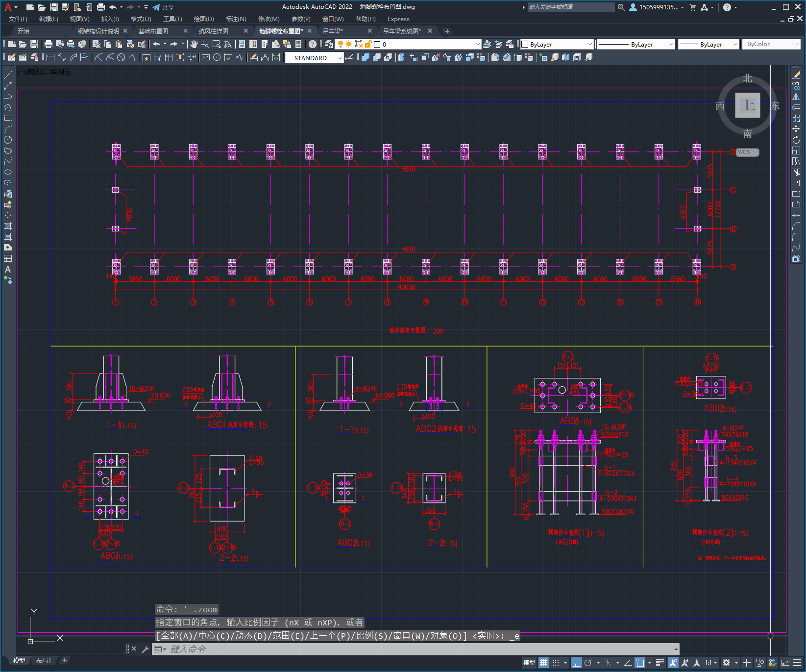
Task: Open the Autodesk App Store cart icon
Action: coord(693,7)
